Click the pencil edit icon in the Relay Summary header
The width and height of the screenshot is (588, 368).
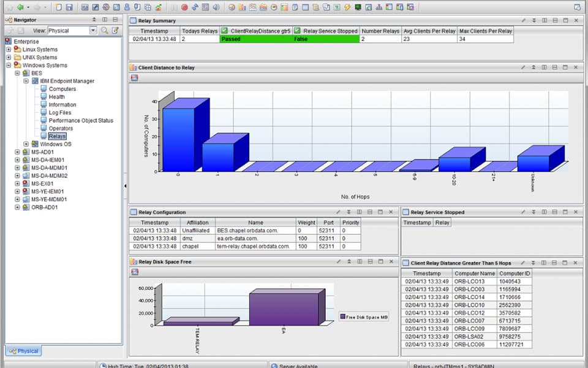coord(524,20)
